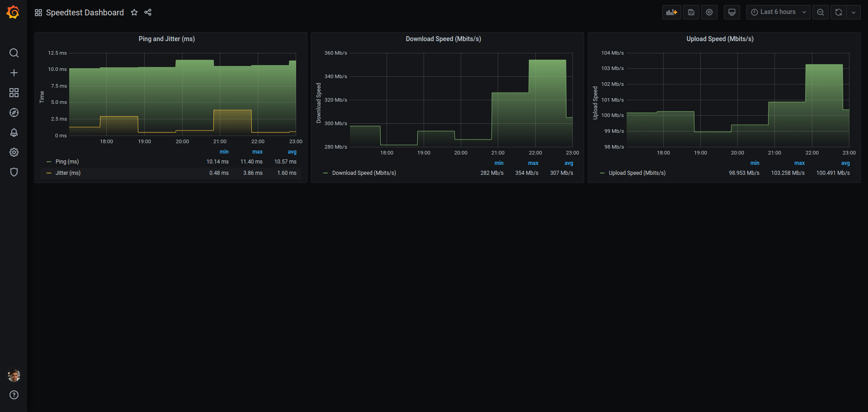This screenshot has height=412, width=868.
Task: Open the Ping and Jitter (ms) panel menu
Action: [x=166, y=39]
